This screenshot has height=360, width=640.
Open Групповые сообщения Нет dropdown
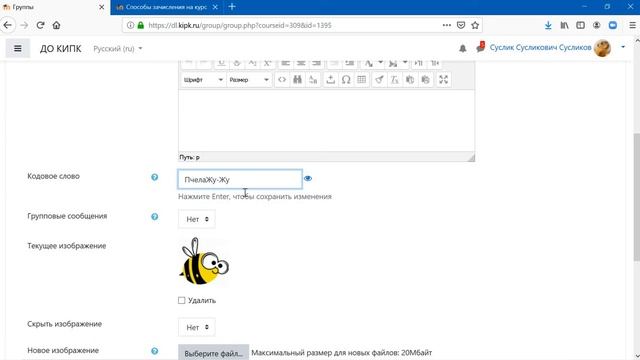(197, 219)
